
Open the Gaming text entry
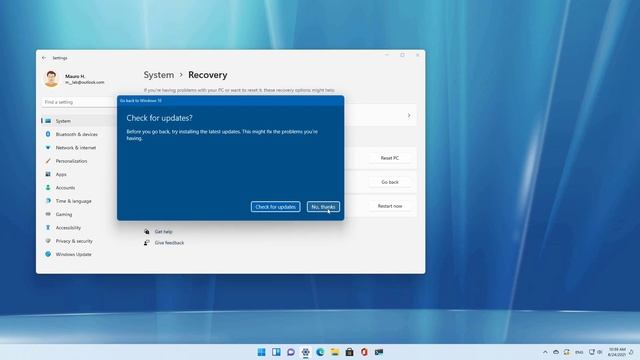click(x=64, y=214)
